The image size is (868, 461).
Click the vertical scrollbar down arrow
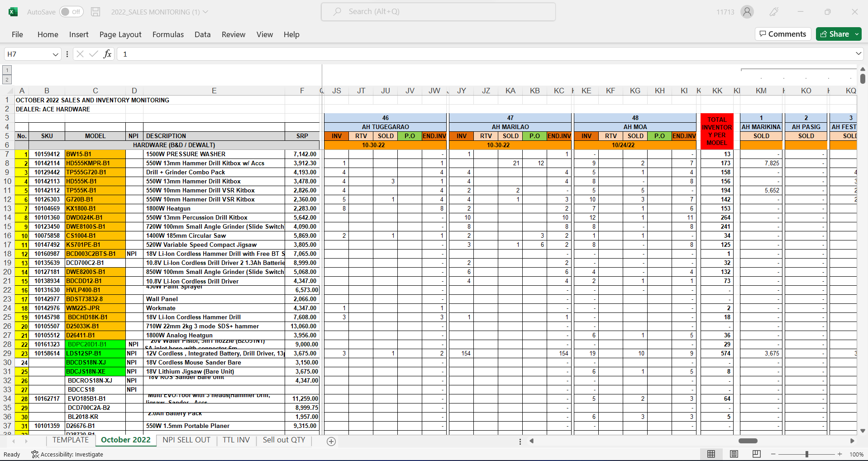(863, 431)
